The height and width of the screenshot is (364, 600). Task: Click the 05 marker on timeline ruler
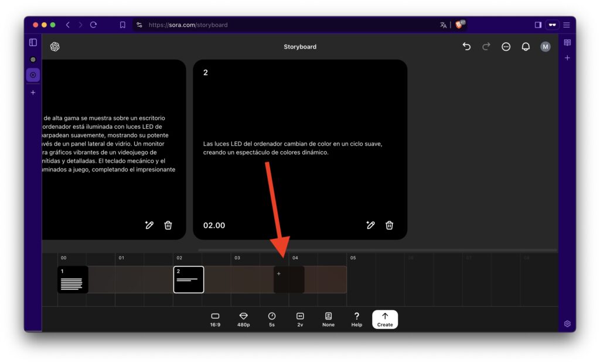click(x=353, y=257)
